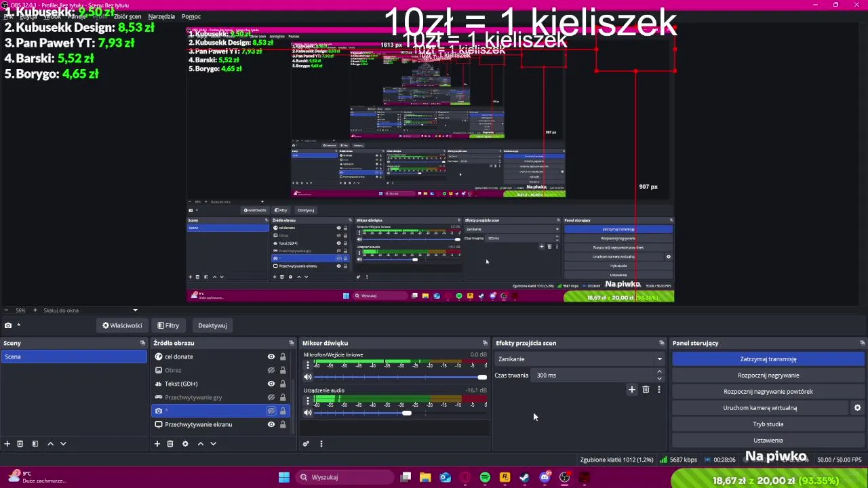Toggle lock on Przechwytywanie ekranu source
This screenshot has height=488, width=868.
[x=283, y=424]
